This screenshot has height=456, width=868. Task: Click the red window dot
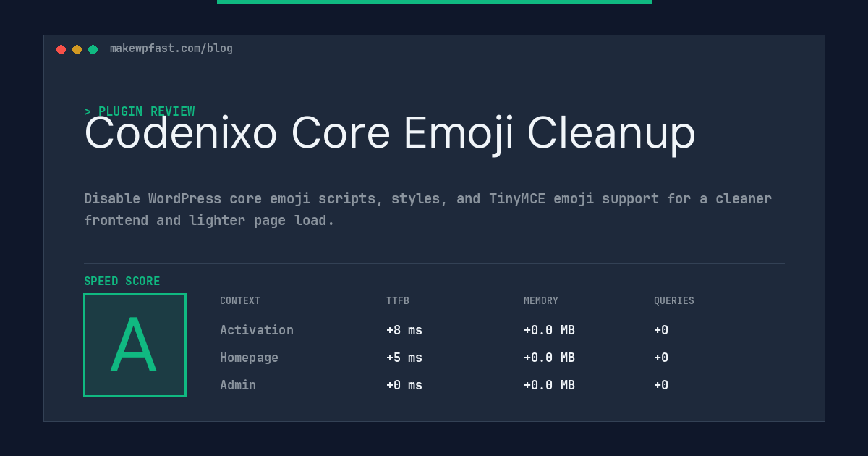pos(61,49)
